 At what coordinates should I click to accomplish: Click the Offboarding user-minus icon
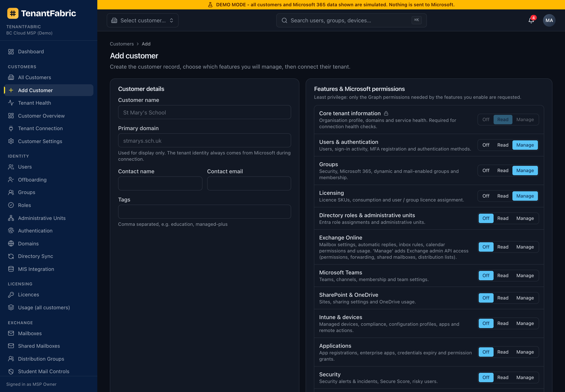click(x=11, y=180)
